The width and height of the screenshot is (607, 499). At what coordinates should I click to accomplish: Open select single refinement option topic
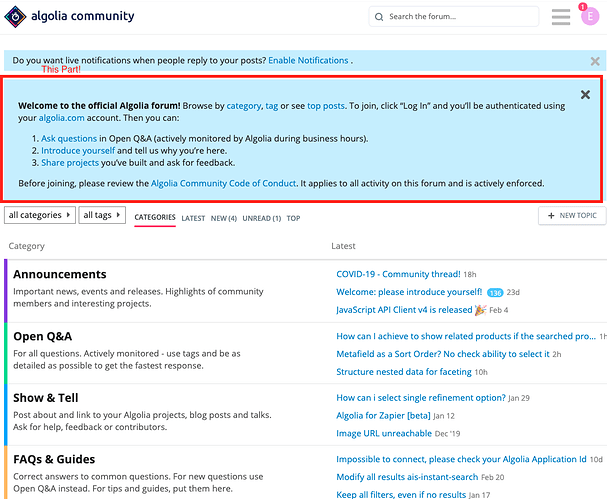pyautogui.click(x=421, y=398)
